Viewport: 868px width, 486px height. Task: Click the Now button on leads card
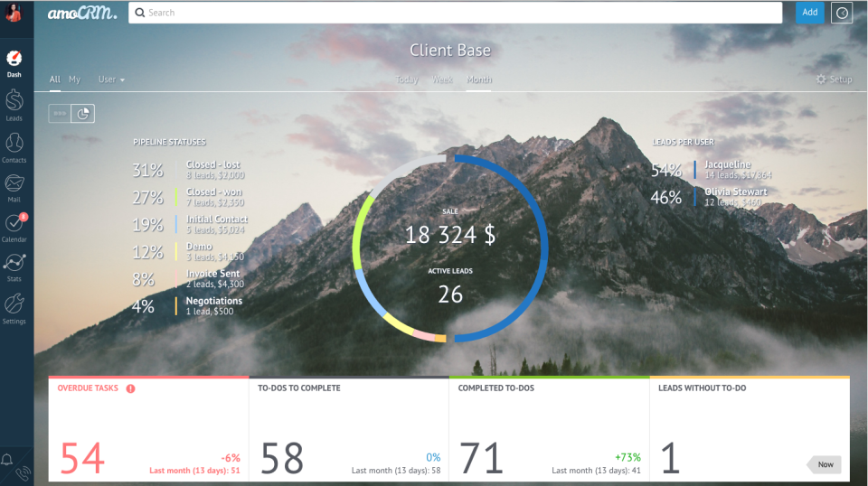click(x=825, y=464)
